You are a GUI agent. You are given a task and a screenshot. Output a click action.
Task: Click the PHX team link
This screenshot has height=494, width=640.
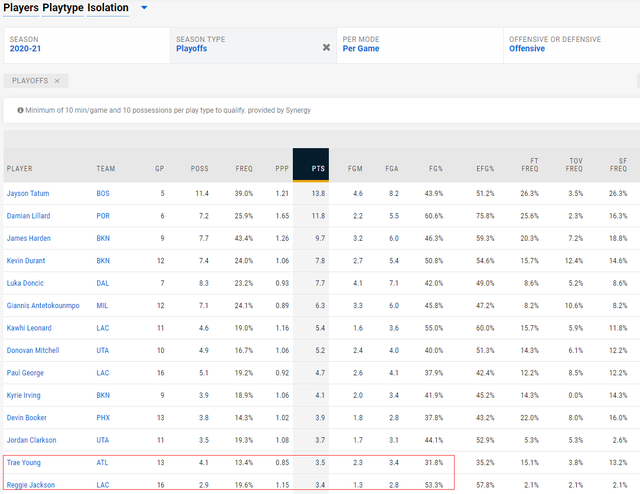click(104, 416)
